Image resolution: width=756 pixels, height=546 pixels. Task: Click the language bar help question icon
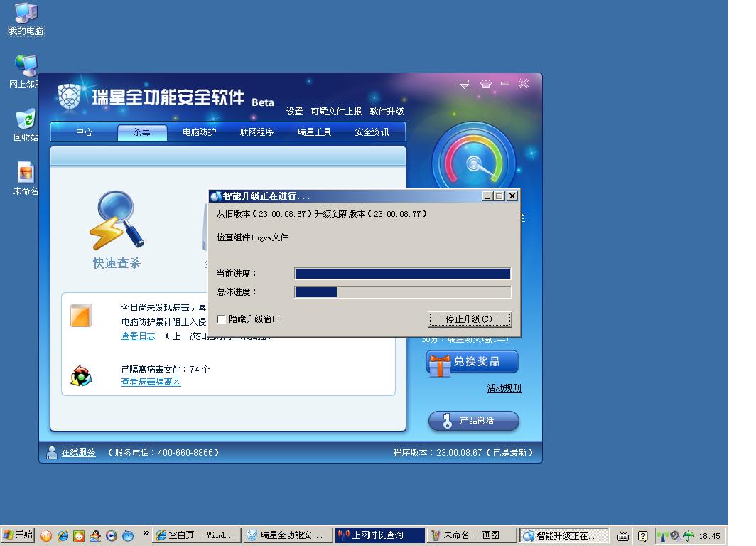click(642, 536)
